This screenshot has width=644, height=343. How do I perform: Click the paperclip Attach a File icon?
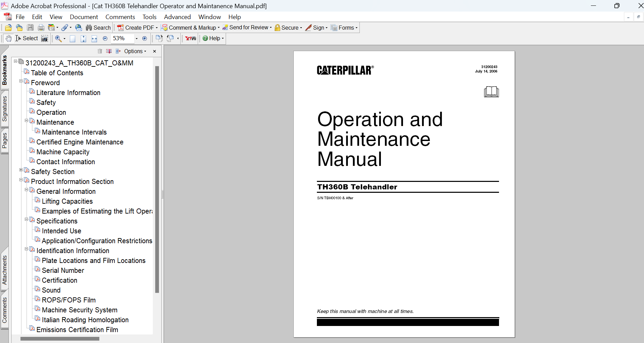coord(65,28)
